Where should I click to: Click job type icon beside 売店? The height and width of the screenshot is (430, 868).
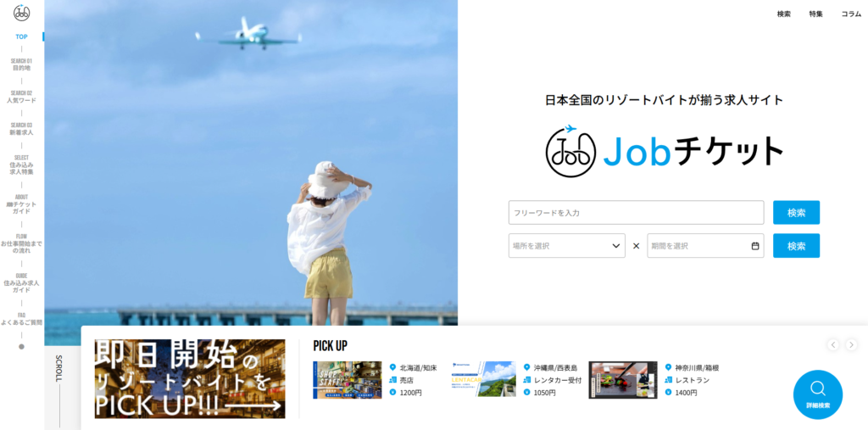(x=393, y=380)
